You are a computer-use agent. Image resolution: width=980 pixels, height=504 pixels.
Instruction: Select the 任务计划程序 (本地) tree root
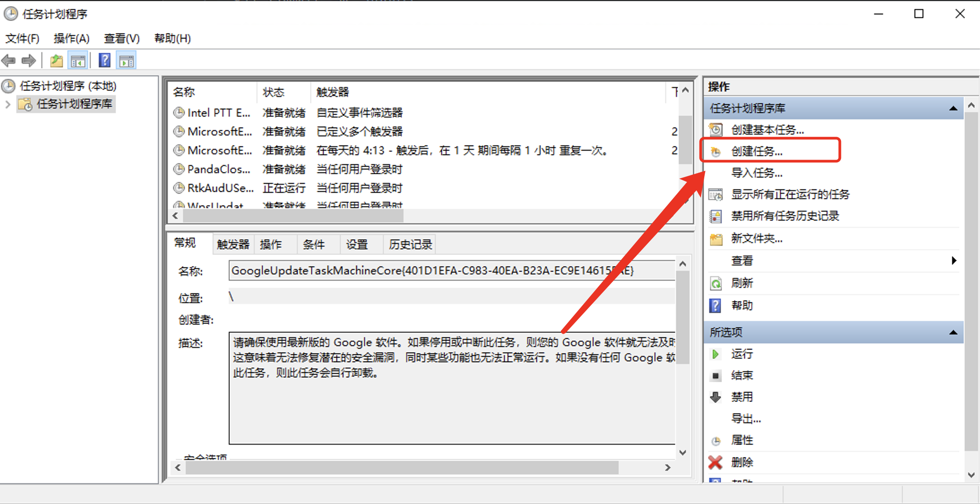coord(68,86)
